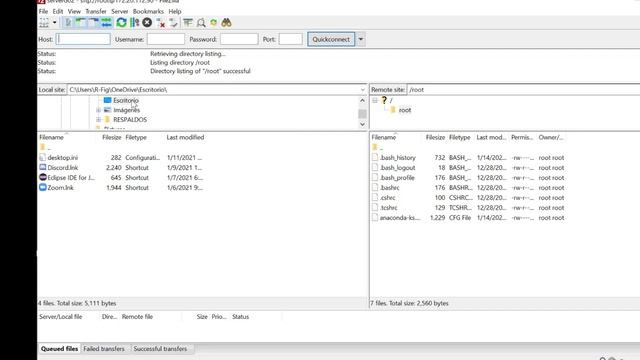
Task: Select .bashrc remote file
Action: tap(390, 188)
